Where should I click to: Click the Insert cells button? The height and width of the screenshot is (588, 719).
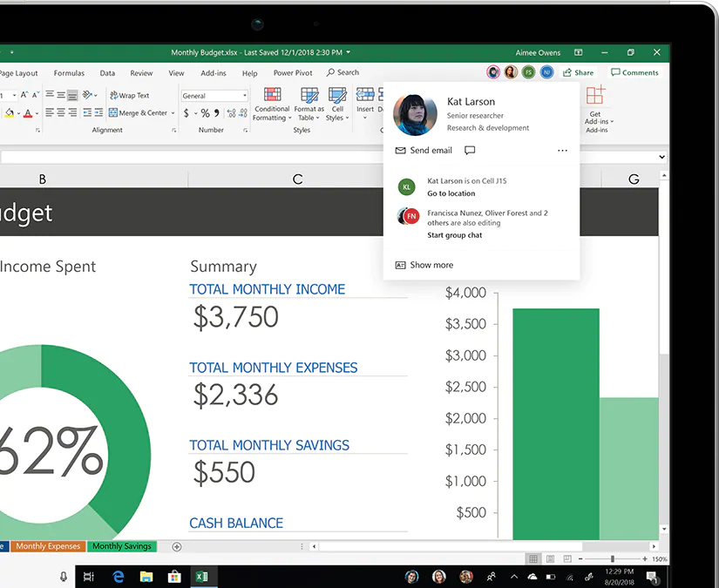365,104
